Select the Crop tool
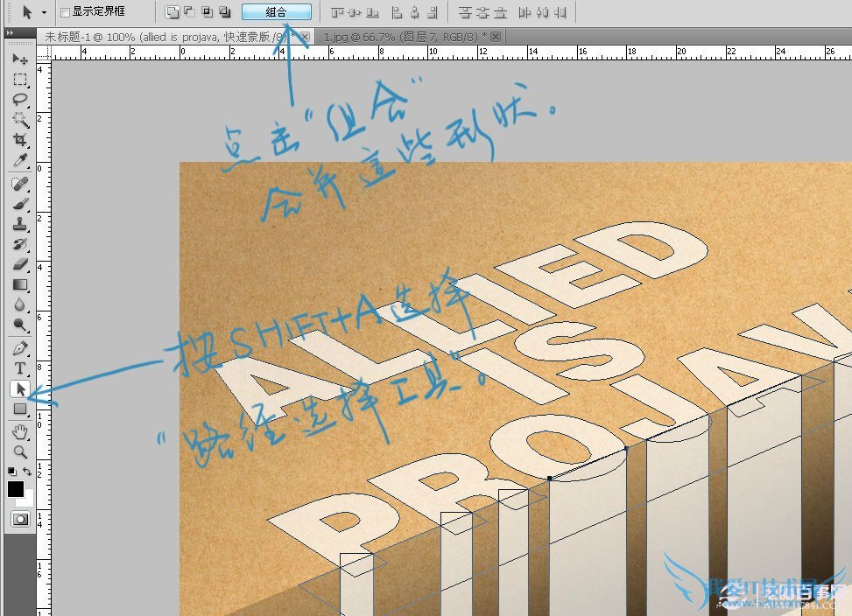The width and height of the screenshot is (852, 616). point(20,140)
